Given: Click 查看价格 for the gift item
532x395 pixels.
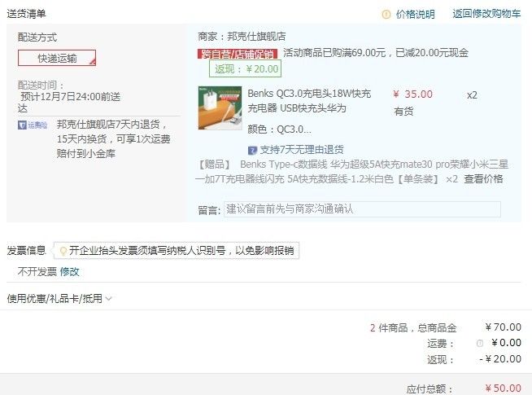Looking at the screenshot, I should point(483,179).
